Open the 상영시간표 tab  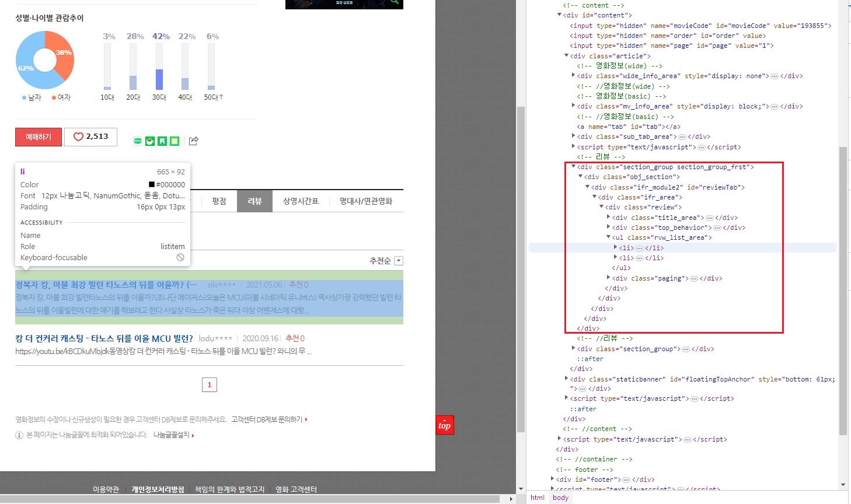(x=301, y=201)
